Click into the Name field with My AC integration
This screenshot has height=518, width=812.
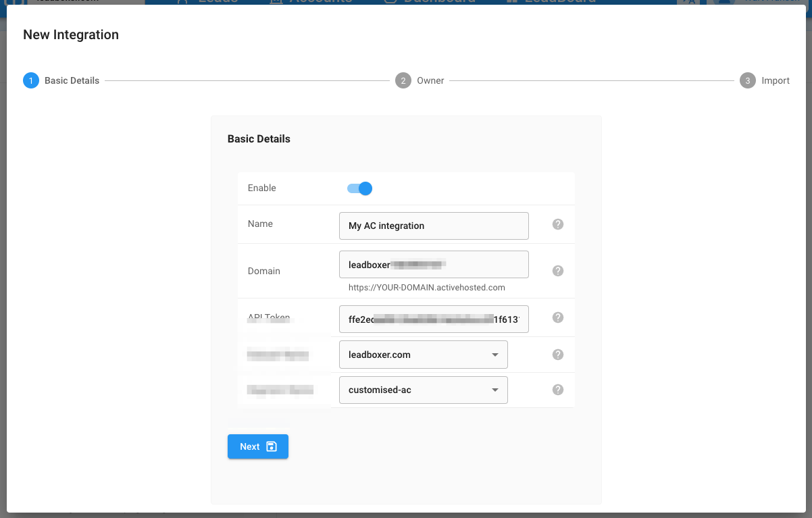434,226
